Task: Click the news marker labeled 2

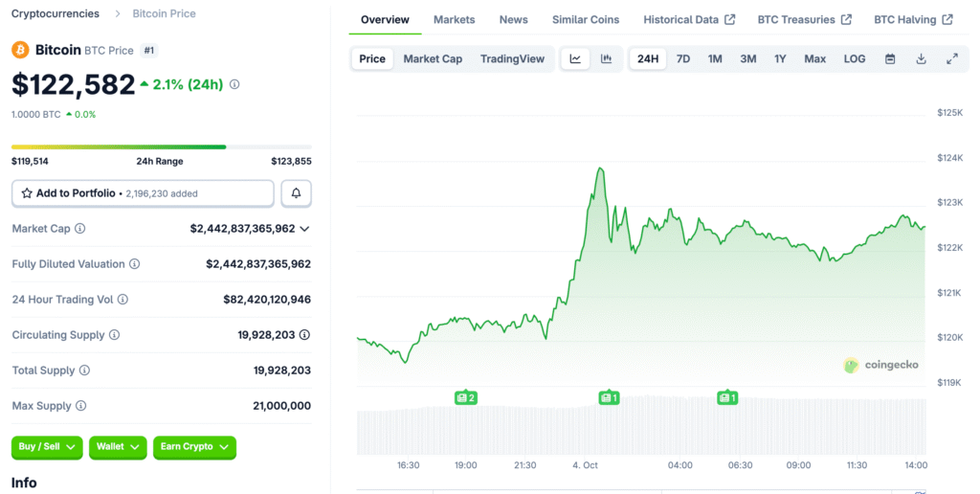Action: tap(466, 397)
